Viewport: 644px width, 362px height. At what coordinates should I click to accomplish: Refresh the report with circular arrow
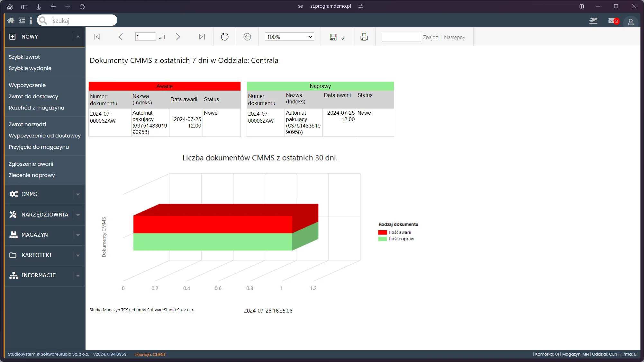click(x=224, y=37)
